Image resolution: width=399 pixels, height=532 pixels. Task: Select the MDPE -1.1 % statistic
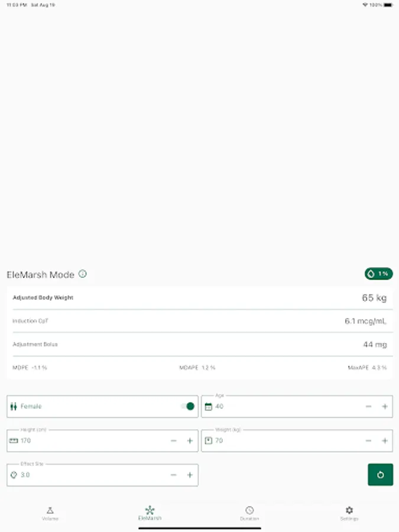coord(30,368)
